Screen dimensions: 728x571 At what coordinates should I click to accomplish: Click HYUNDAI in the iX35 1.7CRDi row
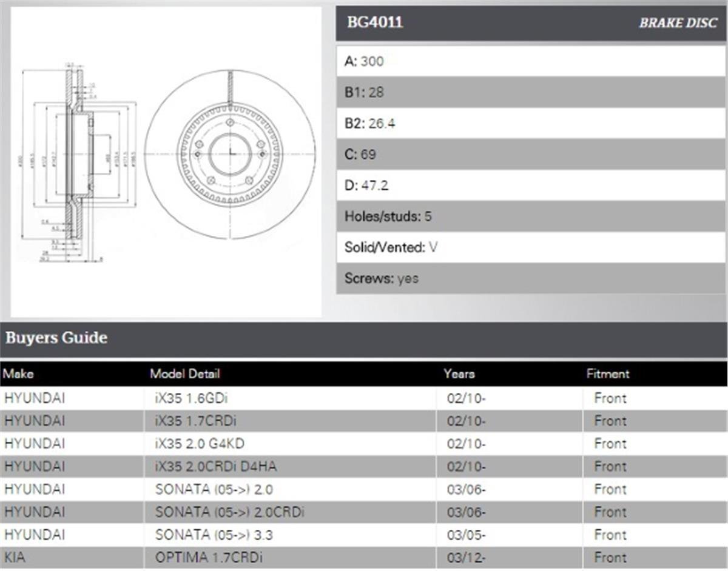coord(34,421)
